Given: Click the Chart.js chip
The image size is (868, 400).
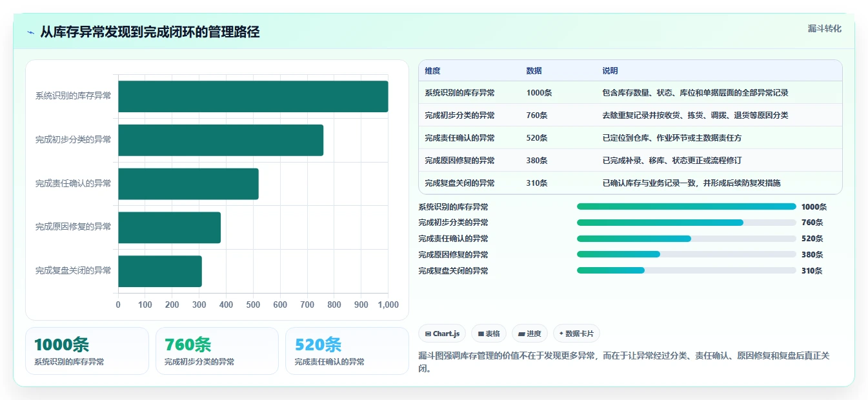Looking at the screenshot, I should (442, 334).
